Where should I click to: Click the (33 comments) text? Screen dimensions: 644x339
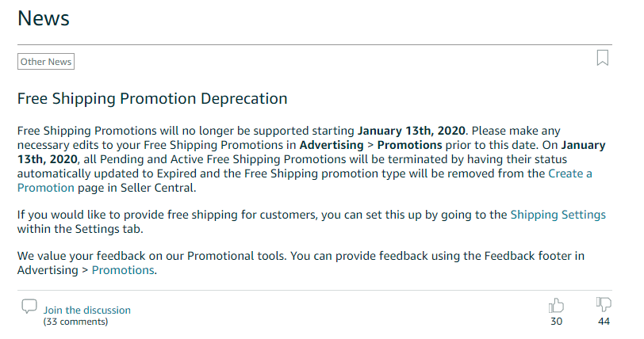(75, 322)
